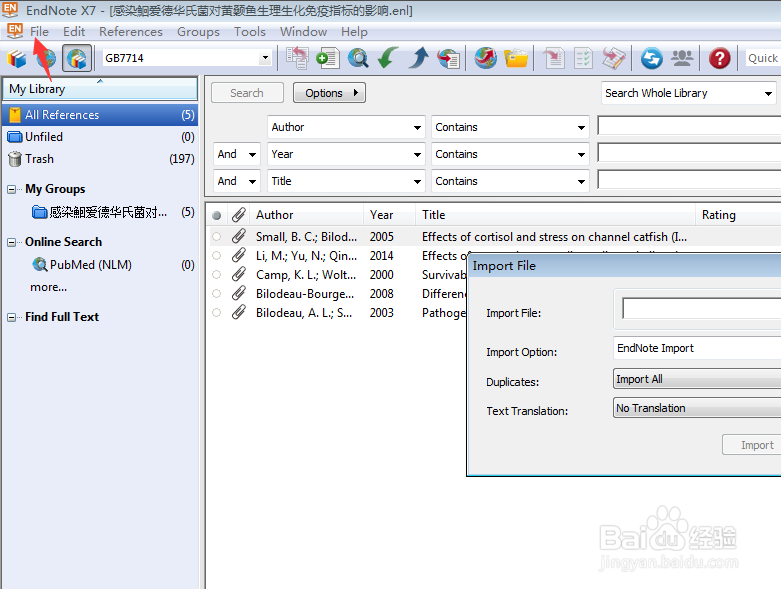Click Format Bibliography toolbar icon
The height and width of the screenshot is (589, 781).
click(583, 58)
